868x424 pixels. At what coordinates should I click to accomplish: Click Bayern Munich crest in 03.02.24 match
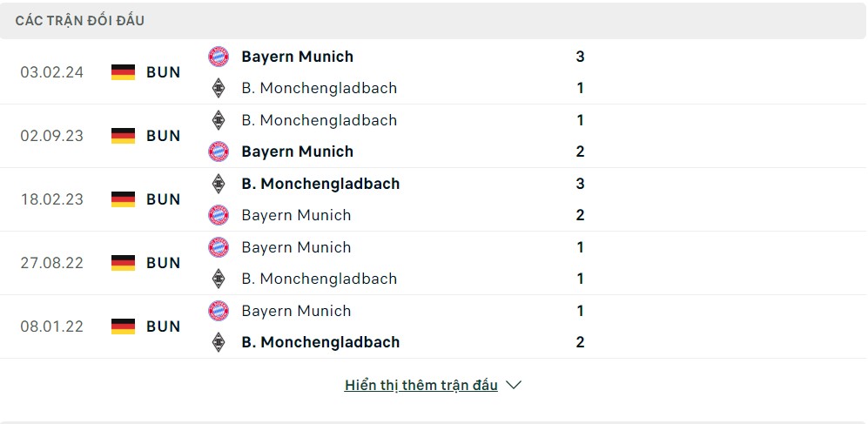219,57
